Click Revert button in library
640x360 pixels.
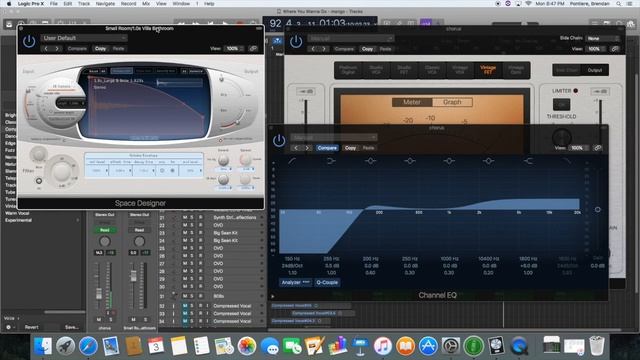point(31,327)
